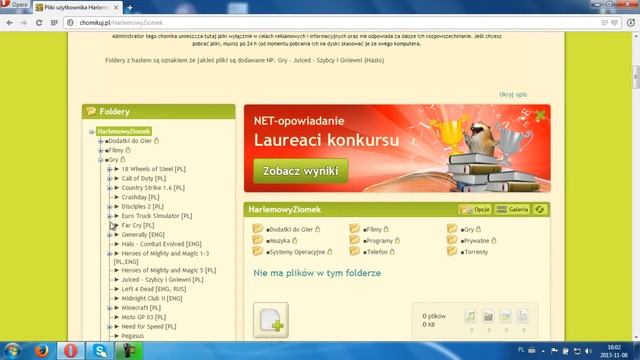Open Pegasus tree folder

click(x=133, y=336)
